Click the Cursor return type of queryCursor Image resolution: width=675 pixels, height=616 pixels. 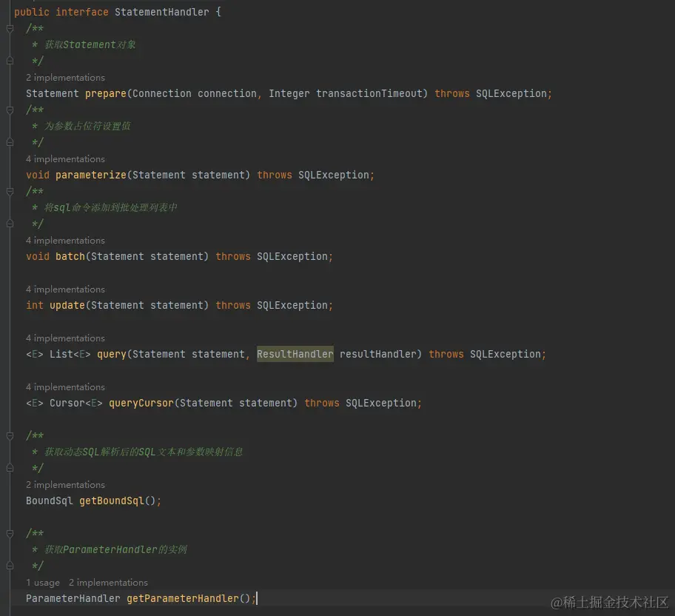pyautogui.click(x=67, y=404)
